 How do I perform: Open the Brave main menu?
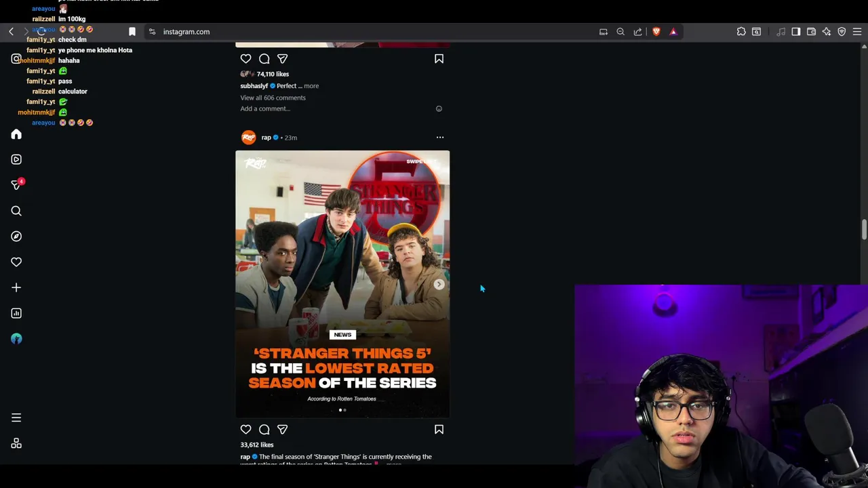857,32
